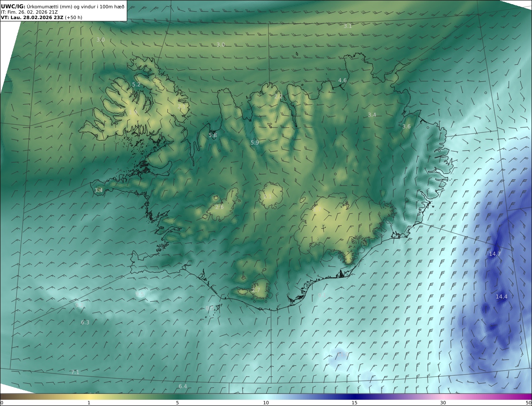Click the colorbar tick label 5

tap(177, 403)
